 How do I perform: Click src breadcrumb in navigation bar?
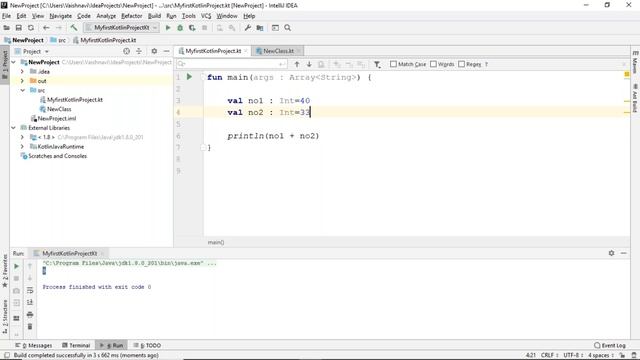[x=58, y=40]
